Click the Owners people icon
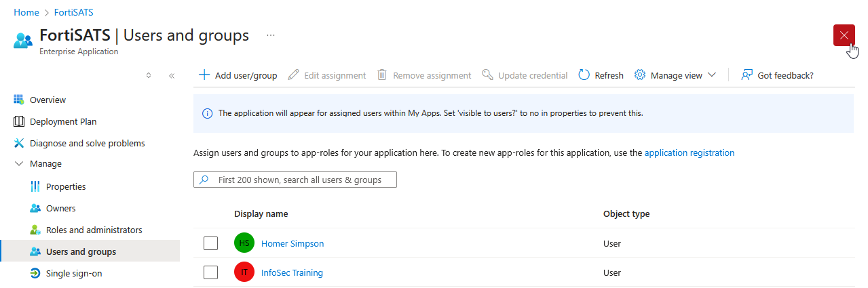Image resolution: width=868 pixels, height=288 pixels. [35, 208]
